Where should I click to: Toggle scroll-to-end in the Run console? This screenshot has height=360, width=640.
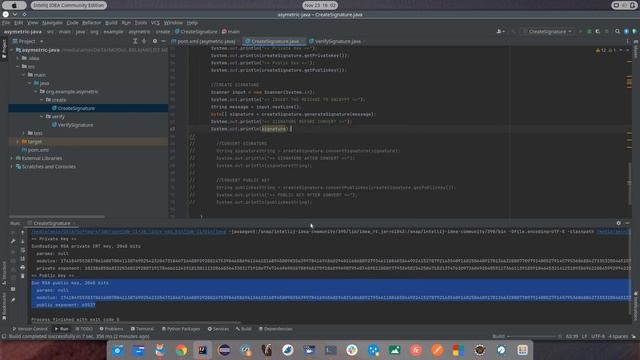pyautogui.click(x=22, y=259)
